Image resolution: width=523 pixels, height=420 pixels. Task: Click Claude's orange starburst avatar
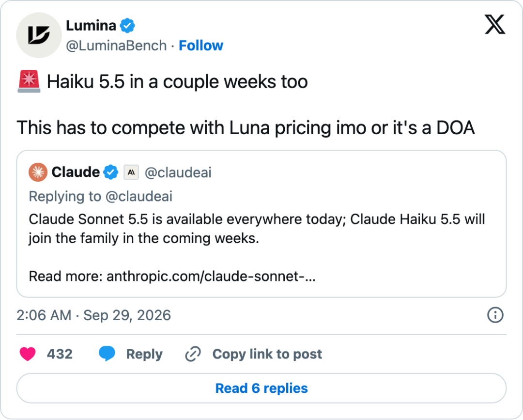coord(38,172)
